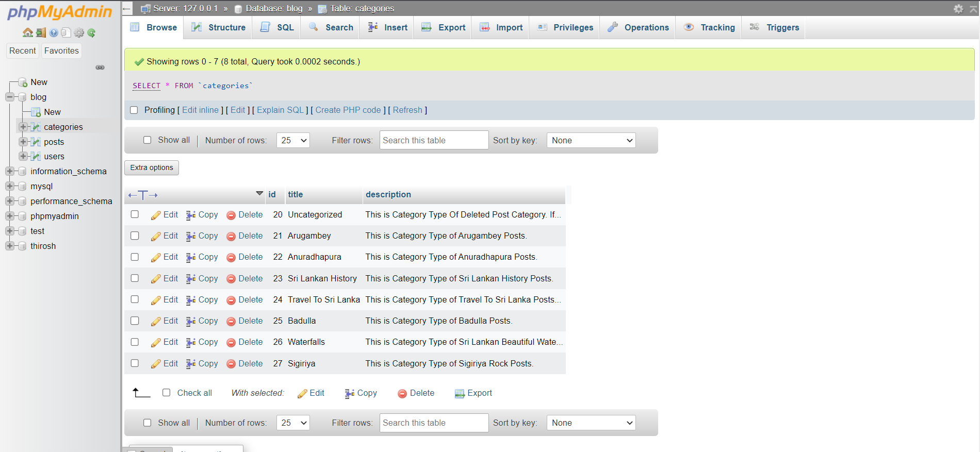Expand the mysql database node
The image size is (980, 452).
click(x=10, y=186)
